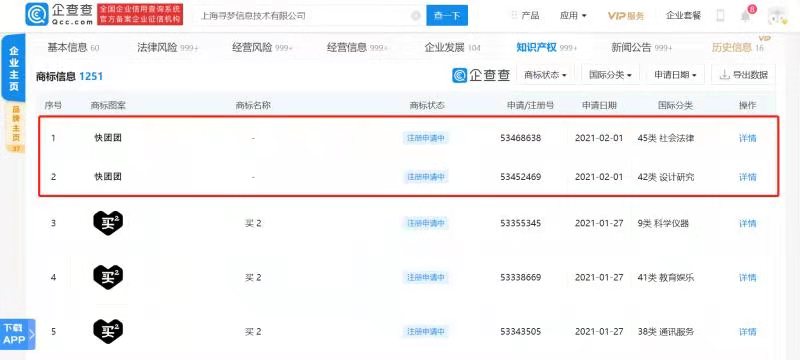The image size is (800, 360).
Task: Click registration number 53452469
Action: 520,177
